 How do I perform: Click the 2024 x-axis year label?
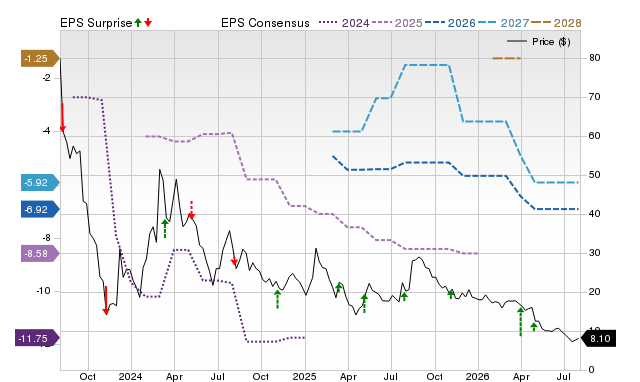[131, 376]
